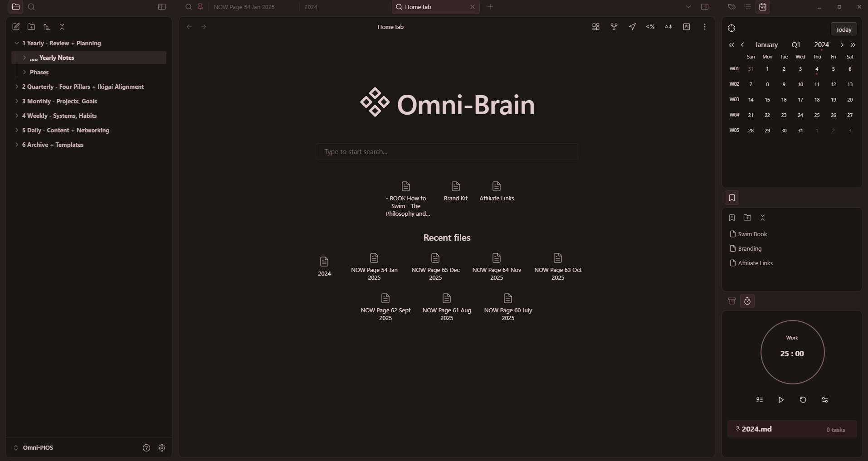This screenshot has width=868, height=461.
Task: Toggle the left sidebar collapse
Action: [162, 7]
